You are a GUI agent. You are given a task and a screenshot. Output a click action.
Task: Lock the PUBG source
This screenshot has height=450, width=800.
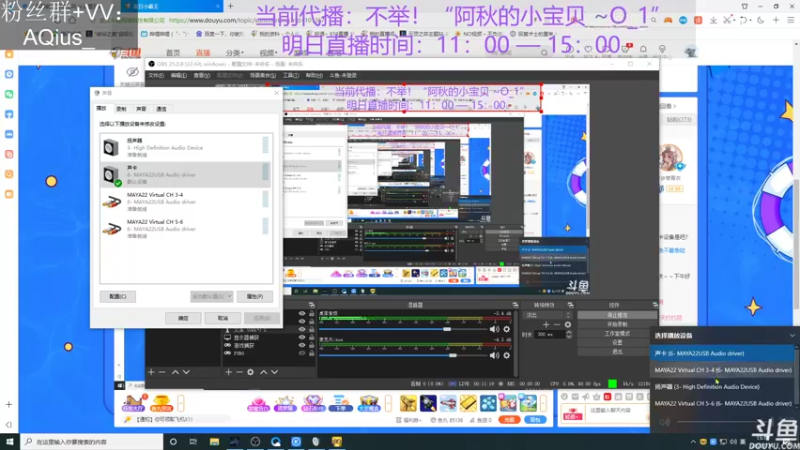[x=311, y=353]
